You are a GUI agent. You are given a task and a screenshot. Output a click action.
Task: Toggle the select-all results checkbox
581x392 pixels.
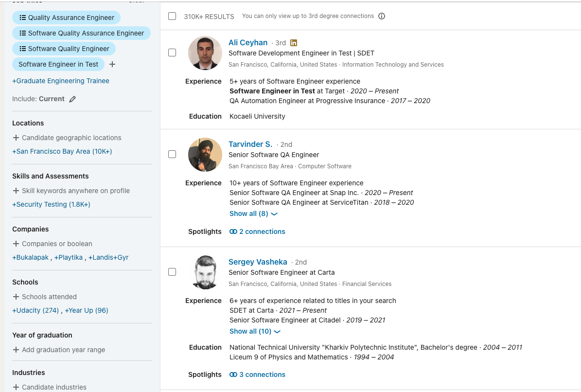(x=172, y=16)
